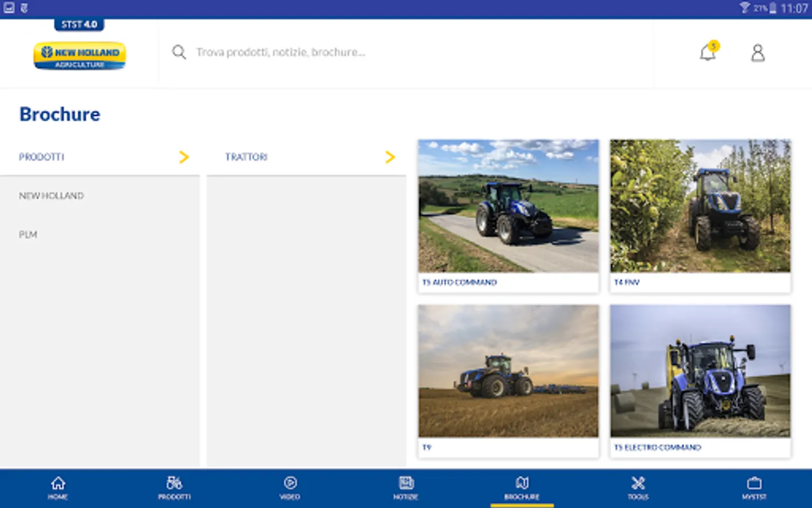Screen dimensions: 812x508
Task: Open the notifications bell icon
Action: point(707,53)
